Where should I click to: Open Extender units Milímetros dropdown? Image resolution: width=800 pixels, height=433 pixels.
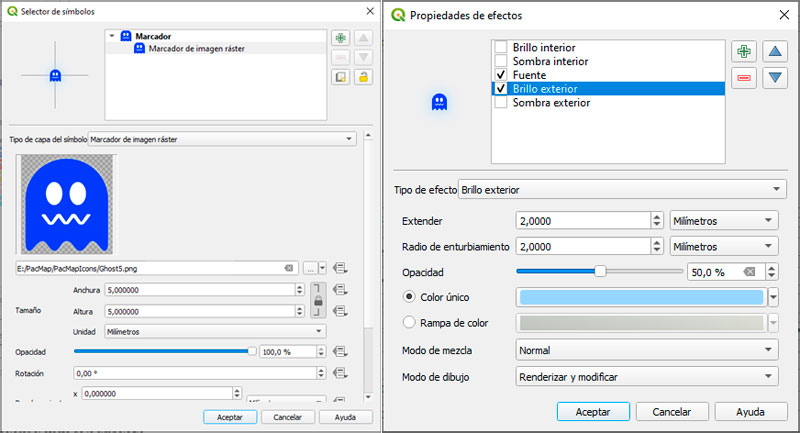coord(723,220)
